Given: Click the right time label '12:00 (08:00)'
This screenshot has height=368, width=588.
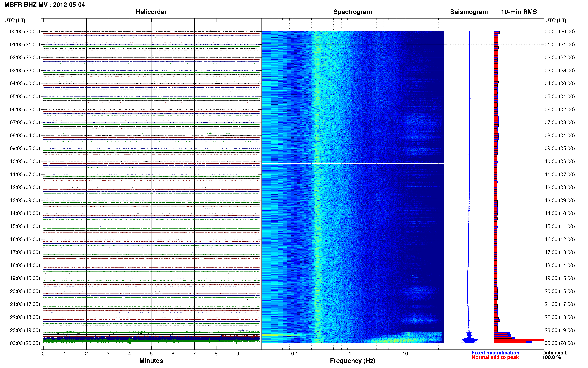Looking at the screenshot, I should point(560,187).
